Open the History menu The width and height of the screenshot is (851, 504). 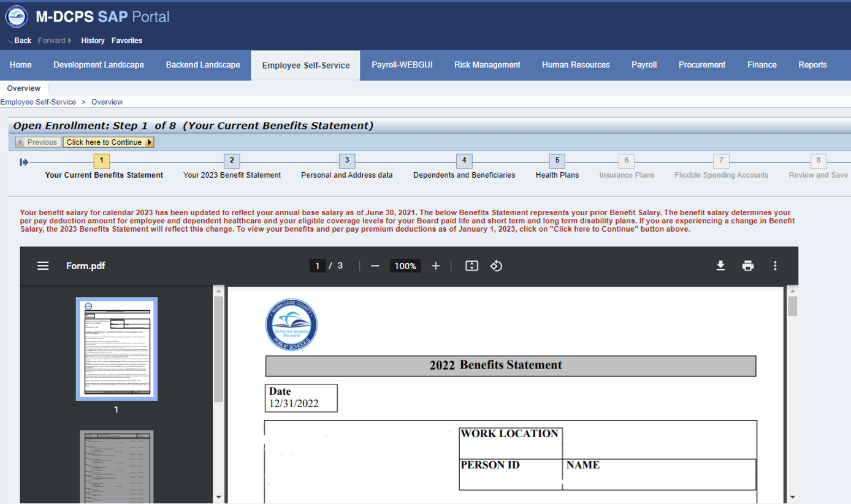coord(93,40)
